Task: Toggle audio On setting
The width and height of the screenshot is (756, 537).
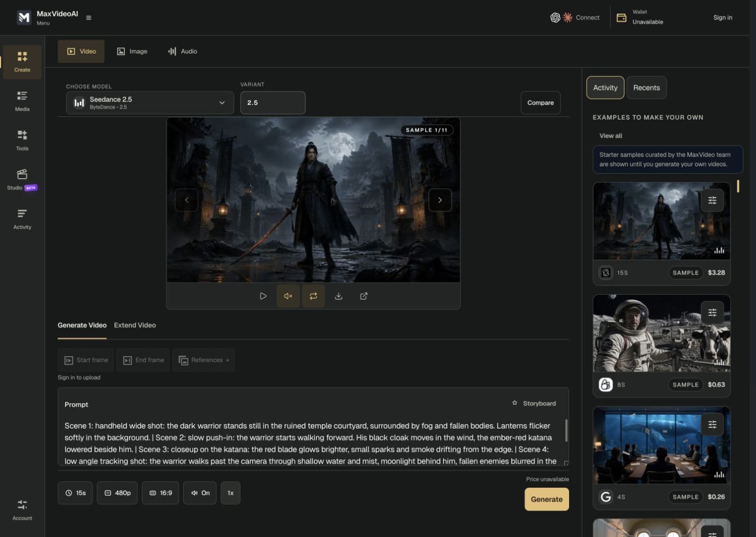Action: [200, 493]
